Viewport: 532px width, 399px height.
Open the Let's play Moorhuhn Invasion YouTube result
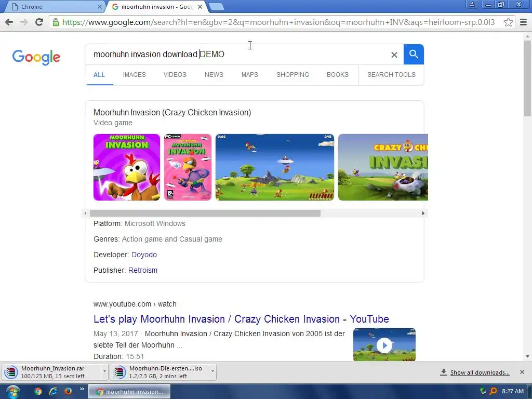coord(241,319)
